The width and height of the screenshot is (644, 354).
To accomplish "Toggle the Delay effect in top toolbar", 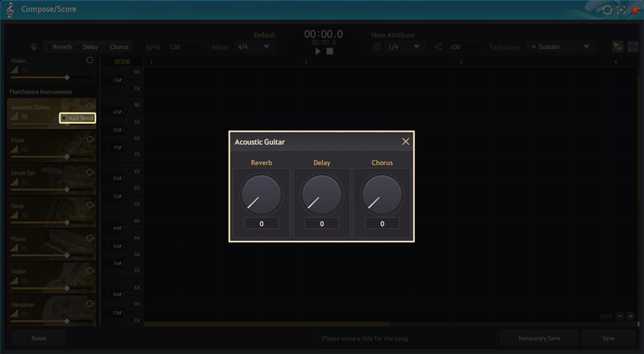I will point(88,47).
